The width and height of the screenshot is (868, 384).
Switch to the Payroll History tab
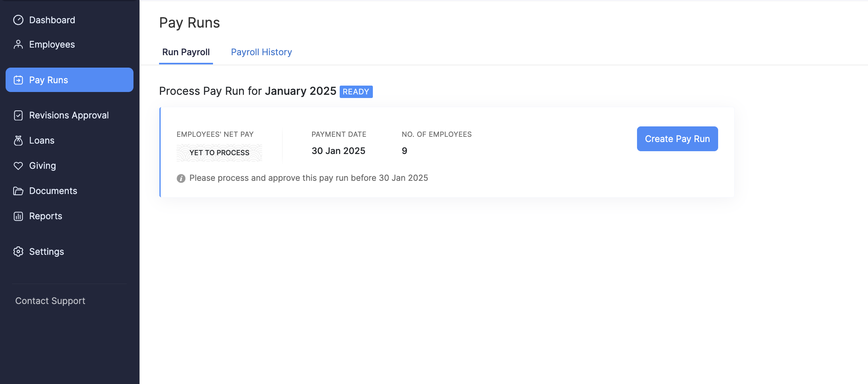click(x=261, y=52)
